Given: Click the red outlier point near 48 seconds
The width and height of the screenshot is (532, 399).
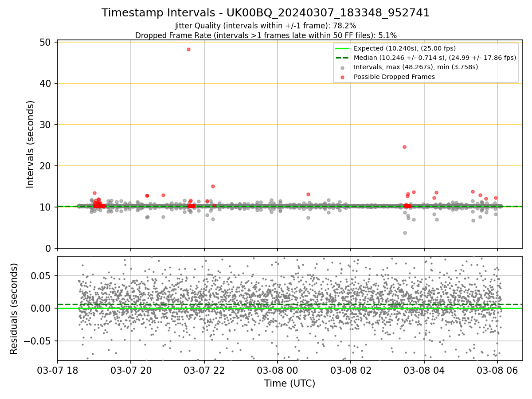Looking at the screenshot, I should [188, 49].
